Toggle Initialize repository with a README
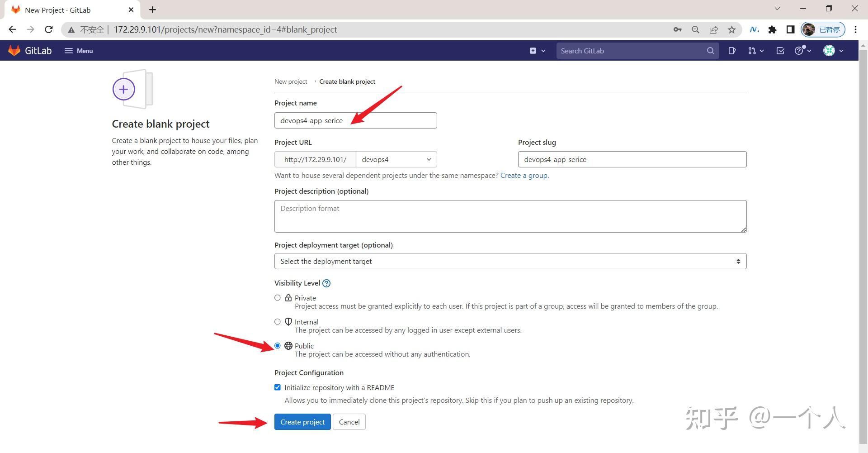The height and width of the screenshot is (453, 868). [x=278, y=387]
